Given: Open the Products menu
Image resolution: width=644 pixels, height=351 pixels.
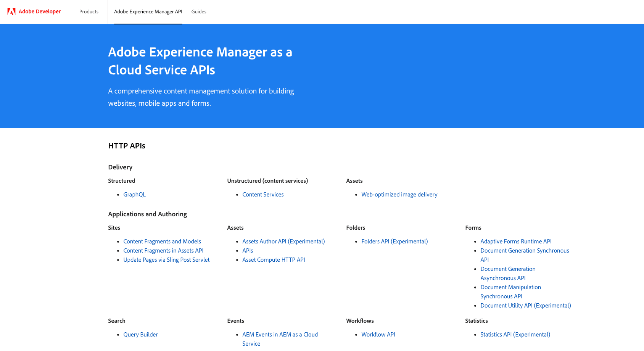Looking at the screenshot, I should point(89,11).
